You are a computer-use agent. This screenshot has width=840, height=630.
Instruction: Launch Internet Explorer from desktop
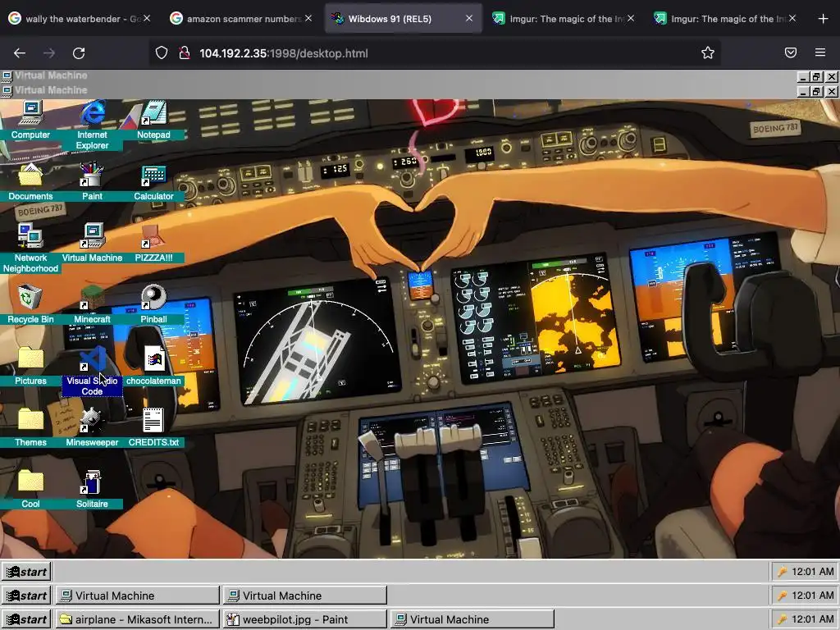pyautogui.click(x=92, y=125)
